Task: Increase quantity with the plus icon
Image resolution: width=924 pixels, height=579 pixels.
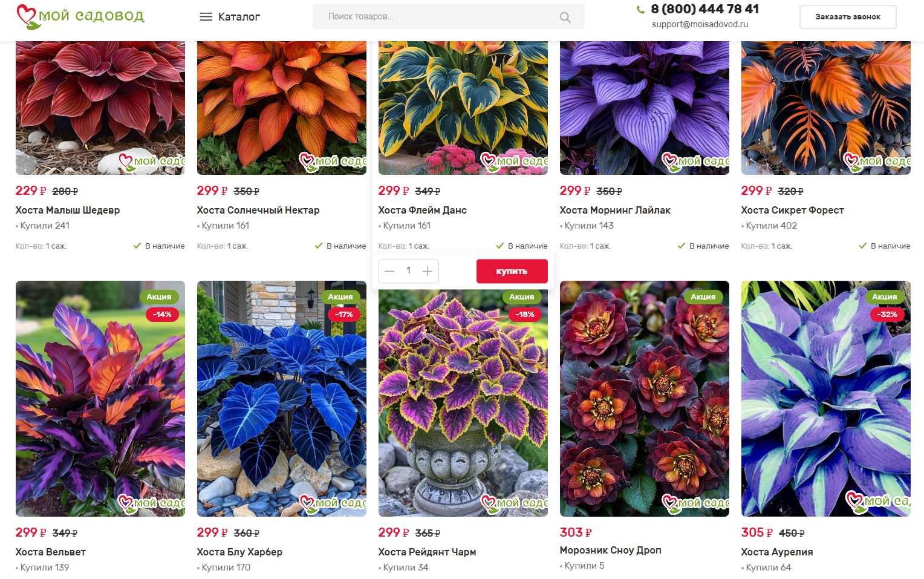Action: coord(427,271)
